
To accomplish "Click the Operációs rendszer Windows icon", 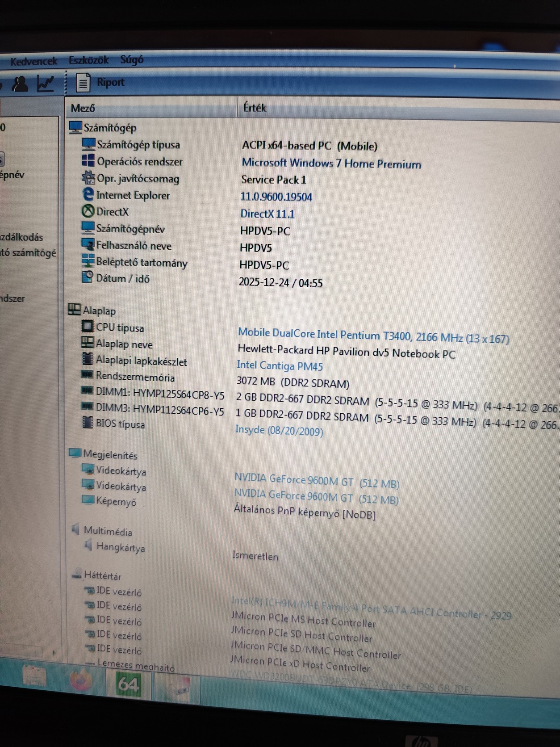I will [88, 160].
